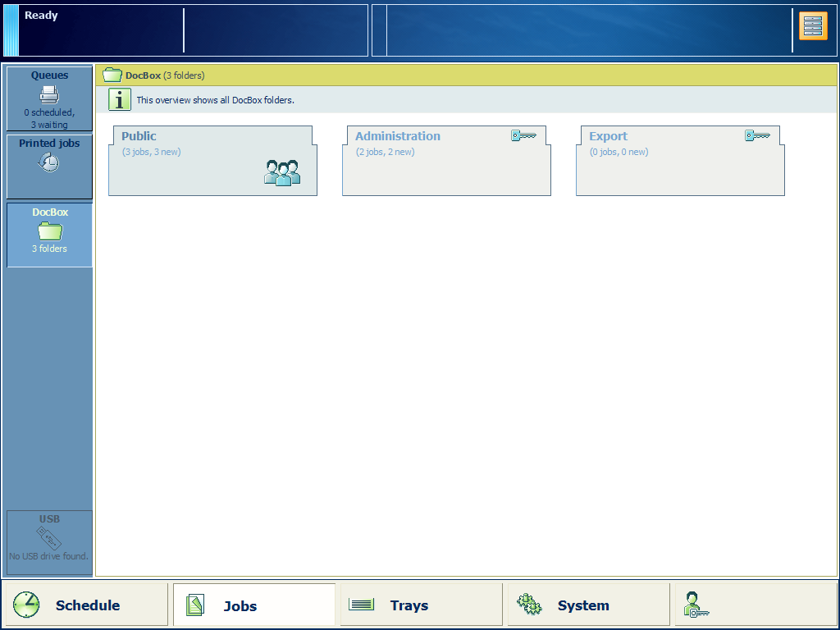Screen dimensions: 840x630
Task: Click the key icon on the Administration folder
Action: pos(523,135)
